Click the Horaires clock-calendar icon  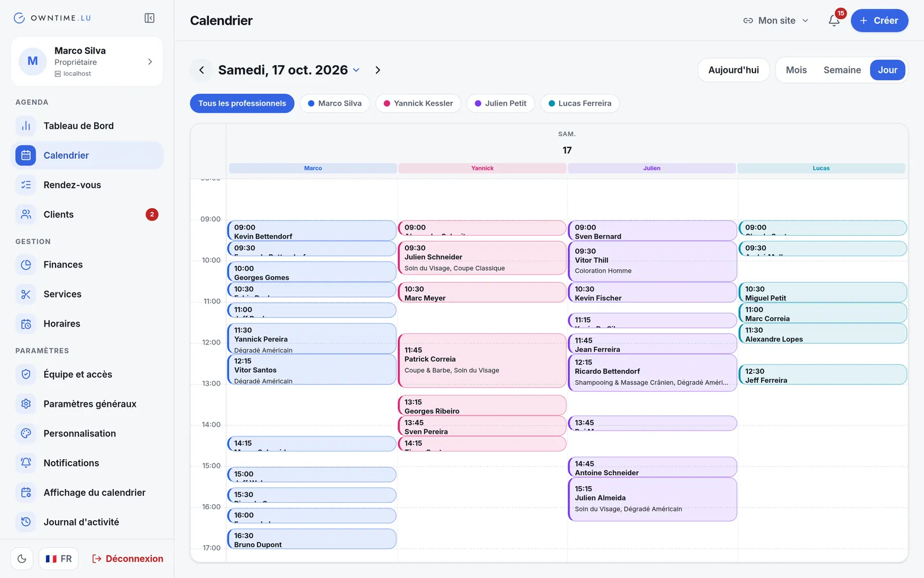26,324
